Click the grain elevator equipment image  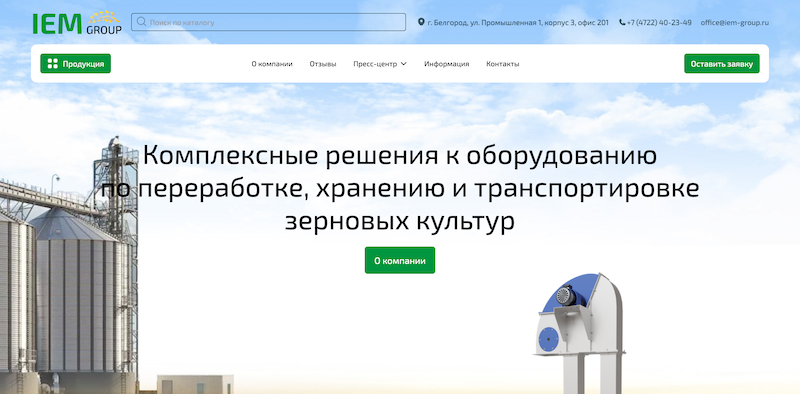(x=580, y=333)
